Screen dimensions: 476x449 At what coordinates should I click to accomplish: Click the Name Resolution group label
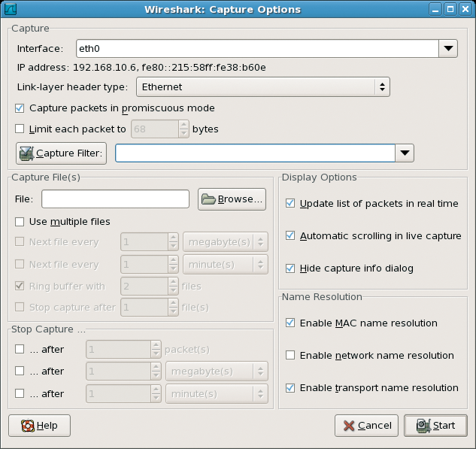tap(322, 296)
